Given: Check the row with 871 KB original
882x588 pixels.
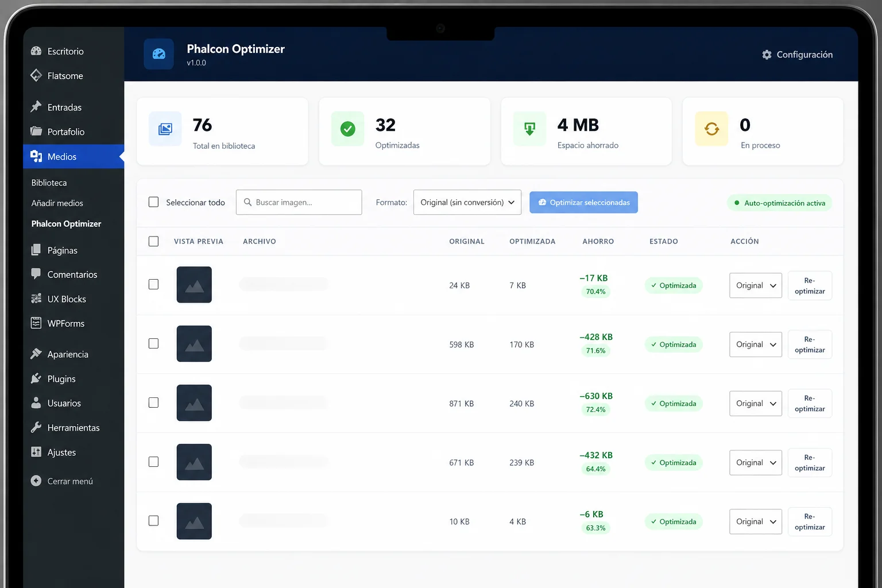Looking at the screenshot, I should point(153,403).
